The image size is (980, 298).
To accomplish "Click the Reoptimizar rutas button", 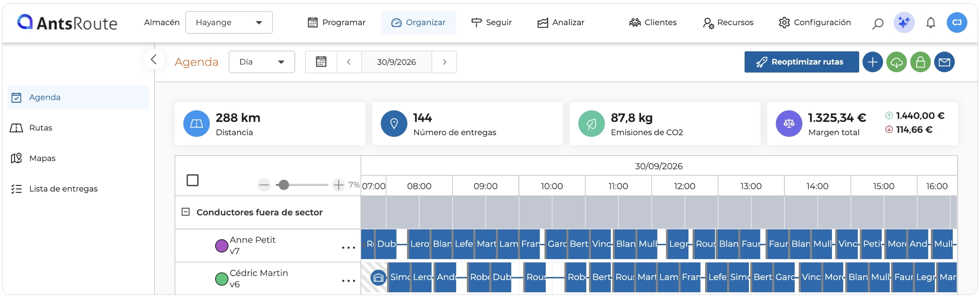I will pyautogui.click(x=801, y=62).
